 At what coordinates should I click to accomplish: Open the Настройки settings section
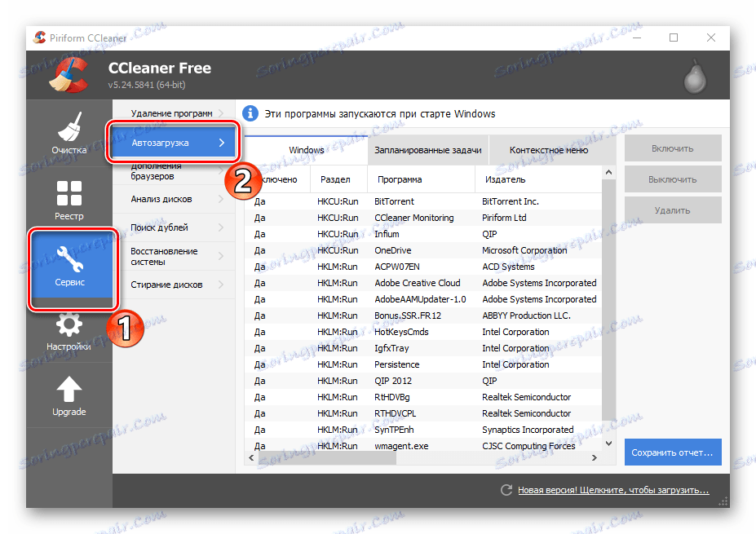coord(69,332)
